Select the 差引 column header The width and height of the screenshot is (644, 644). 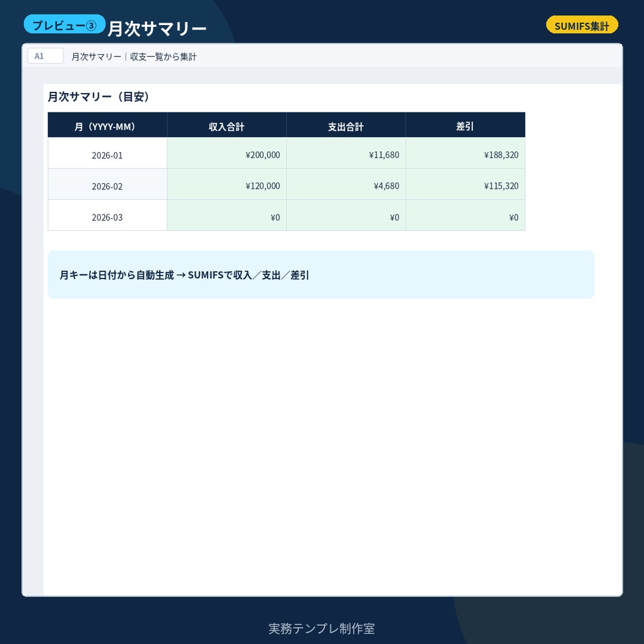point(465,125)
